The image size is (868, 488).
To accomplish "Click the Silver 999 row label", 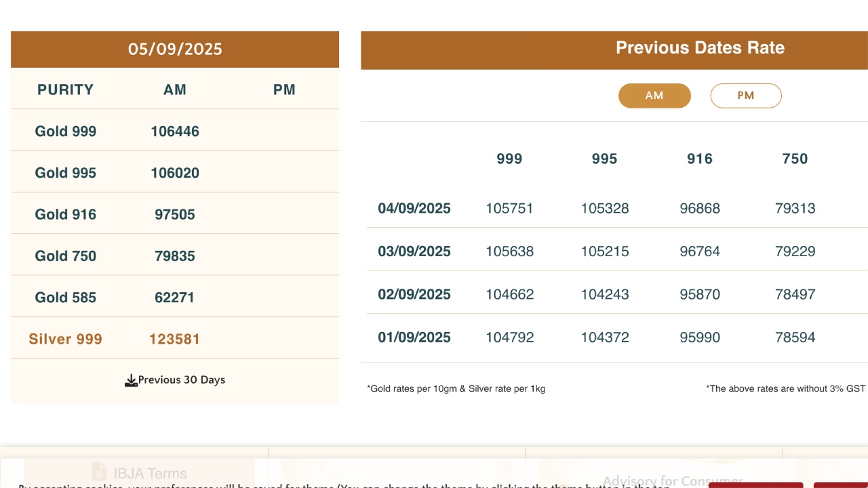I will pos(66,339).
